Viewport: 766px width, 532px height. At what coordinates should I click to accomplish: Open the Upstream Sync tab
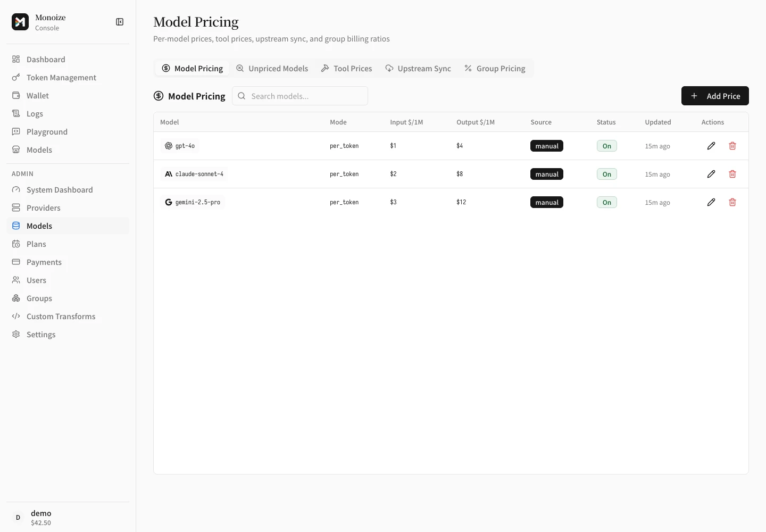tap(418, 69)
